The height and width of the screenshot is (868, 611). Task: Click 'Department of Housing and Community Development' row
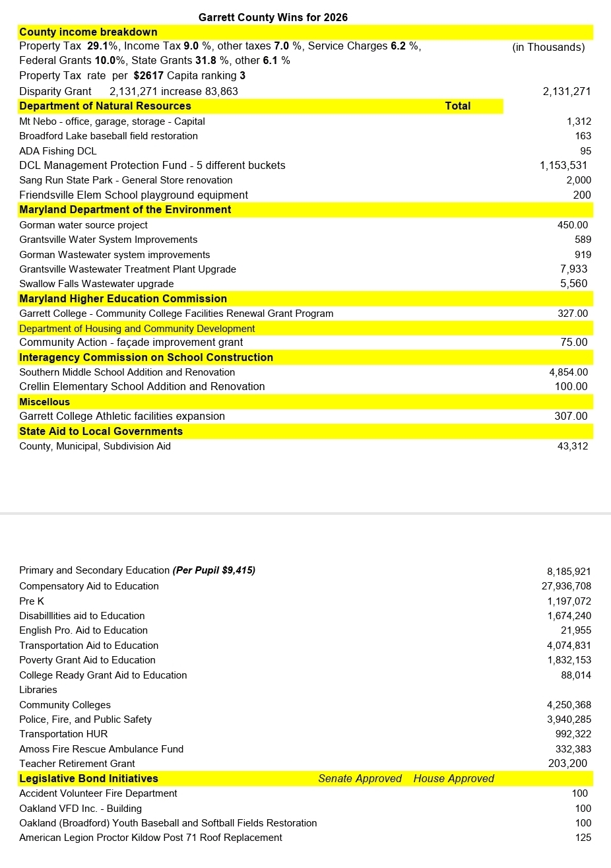point(137,328)
